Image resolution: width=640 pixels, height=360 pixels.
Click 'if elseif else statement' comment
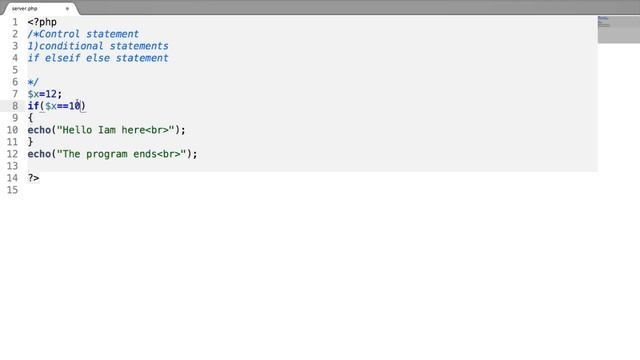pyautogui.click(x=98, y=58)
